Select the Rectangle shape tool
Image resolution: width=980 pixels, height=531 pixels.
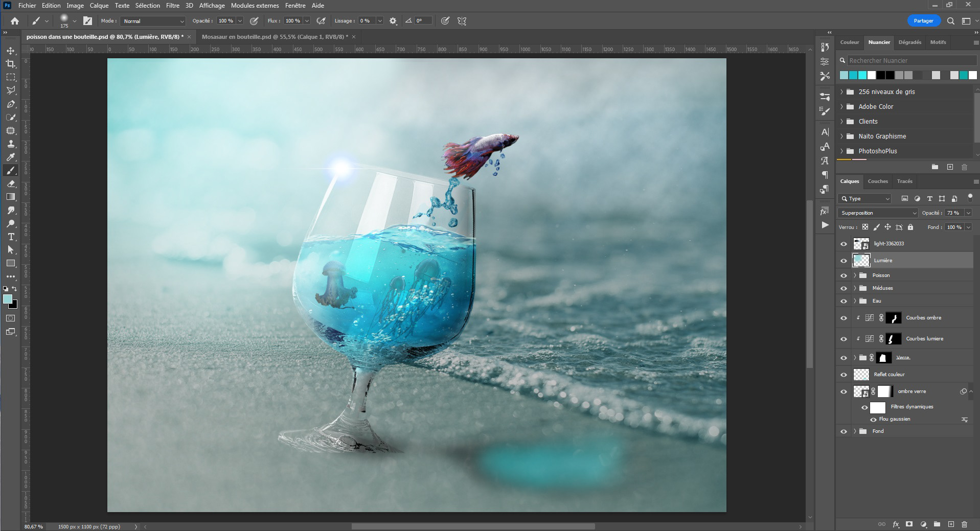[11, 263]
